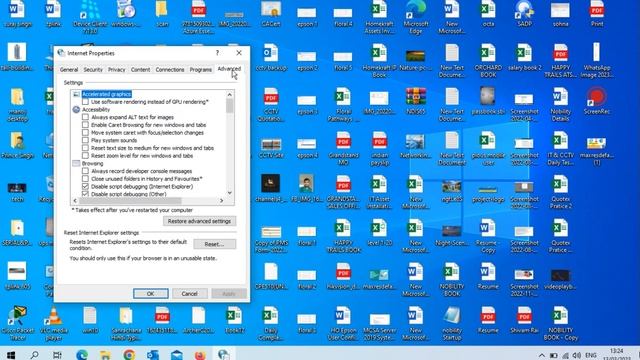The width and height of the screenshot is (640, 360).
Task: Click the Reset... button
Action: [214, 244]
